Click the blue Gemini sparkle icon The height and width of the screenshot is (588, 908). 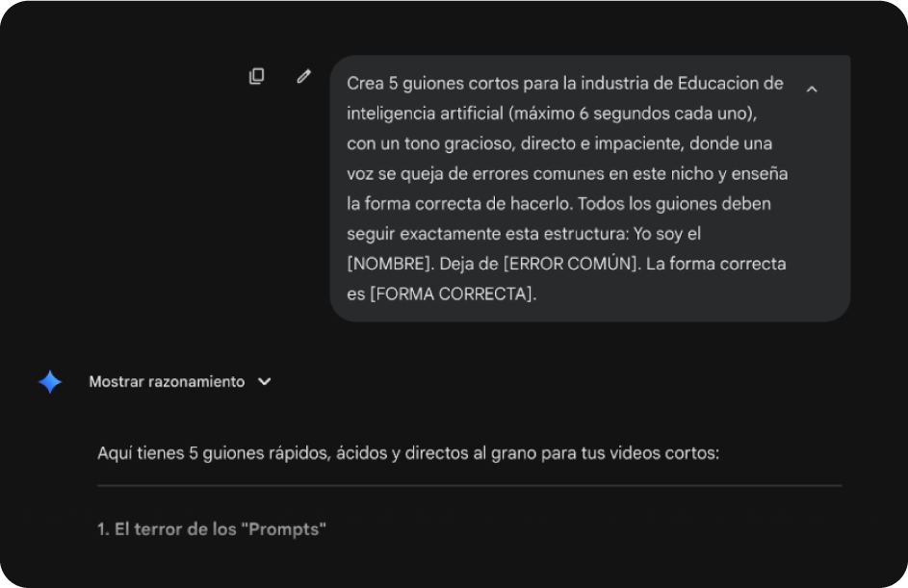click(x=50, y=382)
